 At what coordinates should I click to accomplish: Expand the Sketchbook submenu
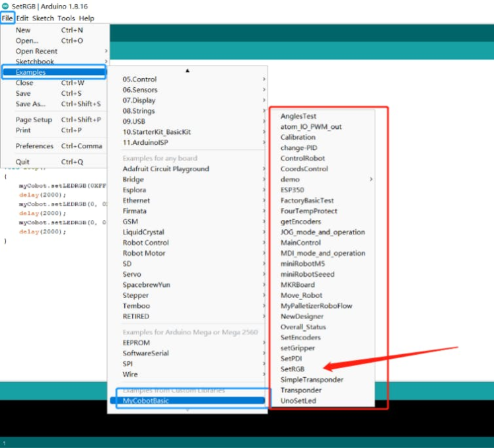55,61
